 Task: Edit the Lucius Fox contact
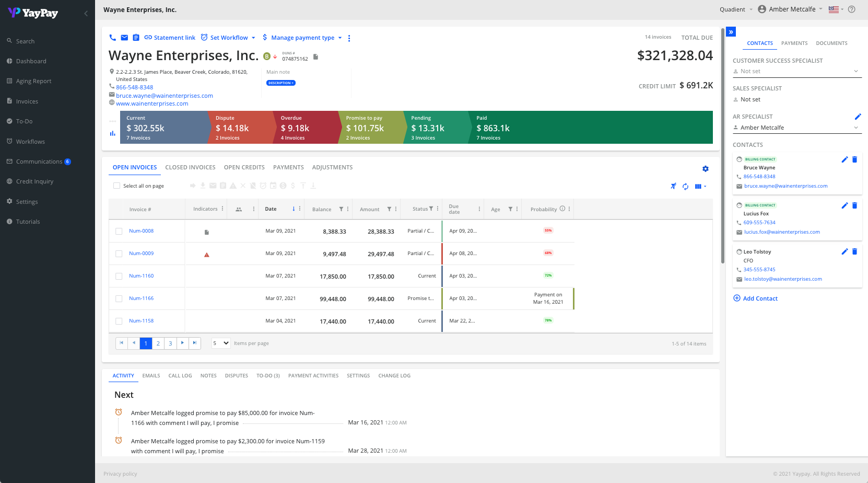[844, 205]
